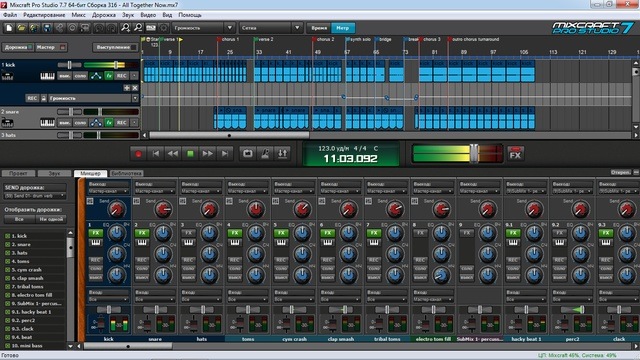Uncheck the '1. kick' track checkbox
This screenshot has height=360, width=640.
(7, 236)
